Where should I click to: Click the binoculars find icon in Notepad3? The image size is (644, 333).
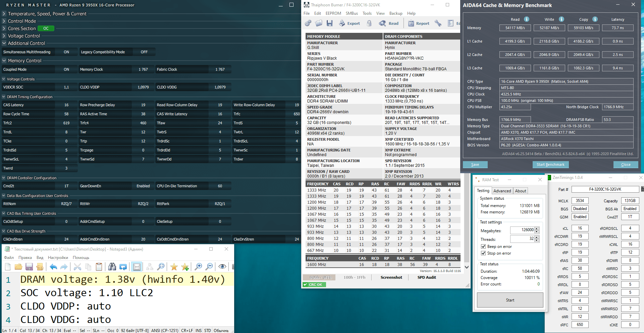(x=112, y=267)
